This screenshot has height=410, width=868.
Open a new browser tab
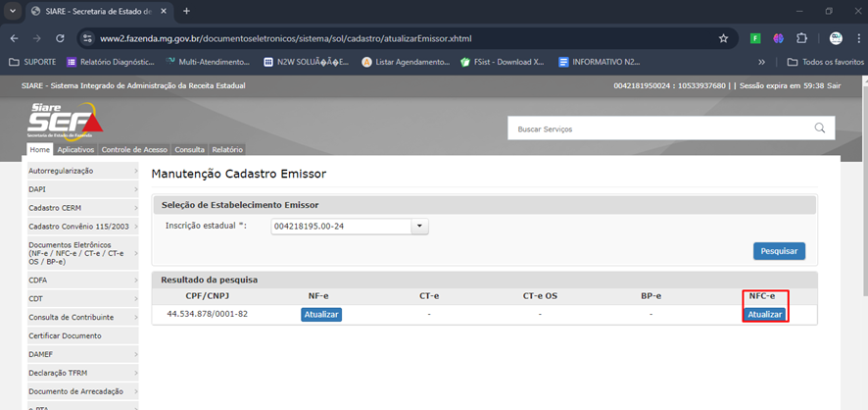tap(186, 11)
